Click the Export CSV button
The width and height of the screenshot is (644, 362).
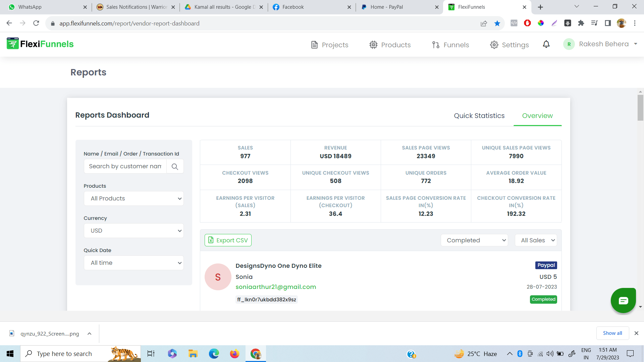tap(228, 240)
